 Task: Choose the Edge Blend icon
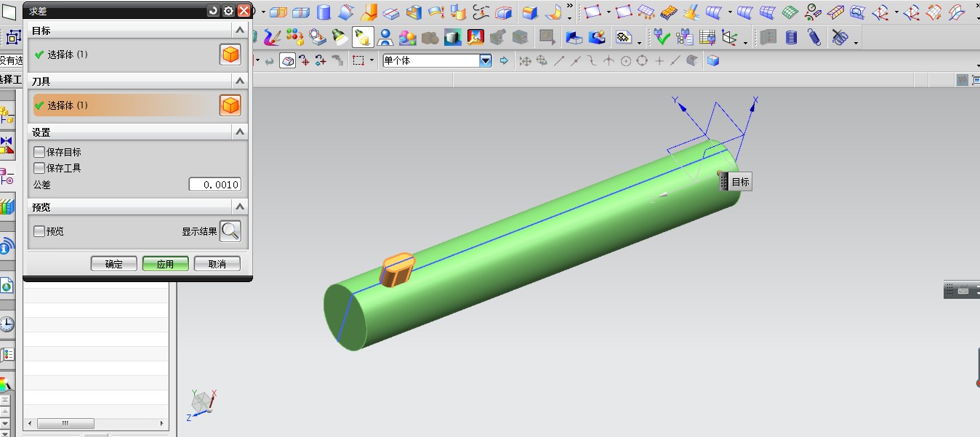pos(530,12)
